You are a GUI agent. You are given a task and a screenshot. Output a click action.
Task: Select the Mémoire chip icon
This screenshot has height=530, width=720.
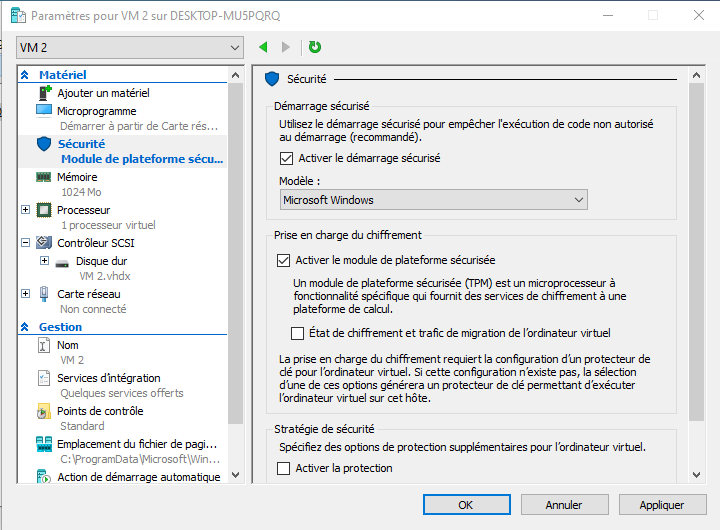pyautogui.click(x=43, y=177)
